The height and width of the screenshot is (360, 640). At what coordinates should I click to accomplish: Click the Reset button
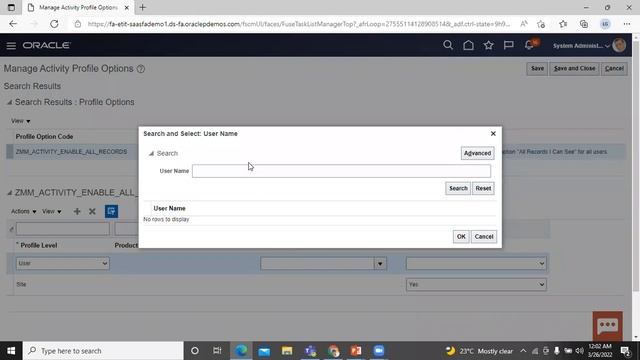483,188
